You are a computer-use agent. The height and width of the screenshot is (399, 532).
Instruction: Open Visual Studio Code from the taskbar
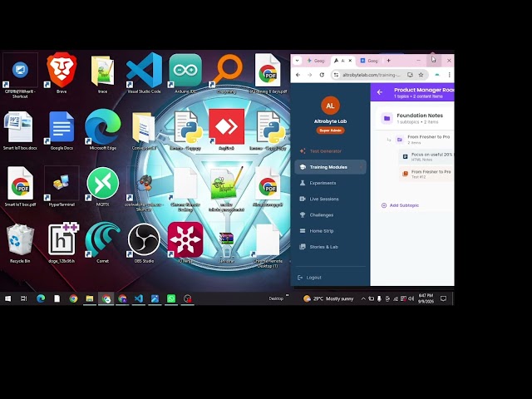point(139,298)
